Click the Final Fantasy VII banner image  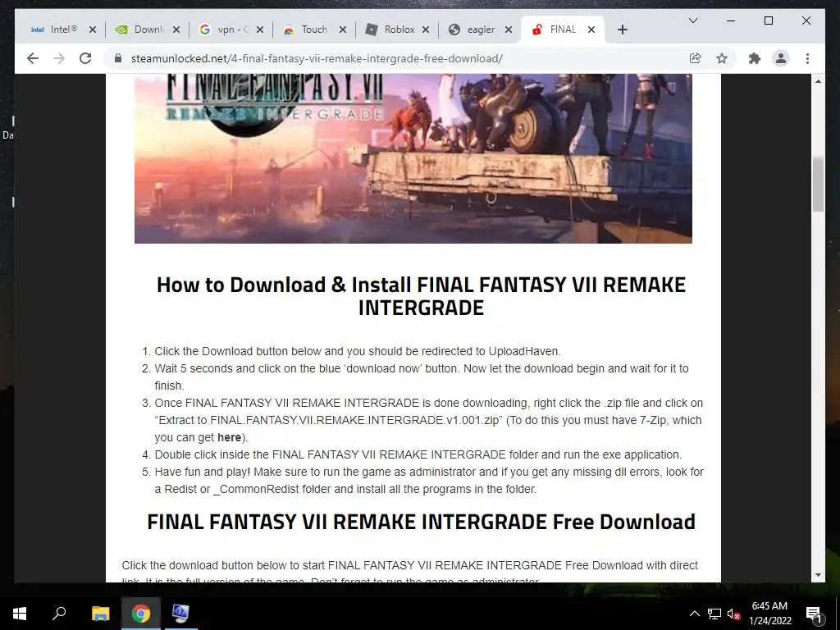point(413,158)
